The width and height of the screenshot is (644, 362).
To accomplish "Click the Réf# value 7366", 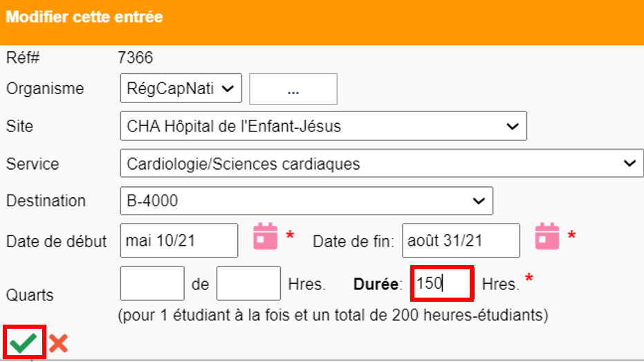I will 135,58.
